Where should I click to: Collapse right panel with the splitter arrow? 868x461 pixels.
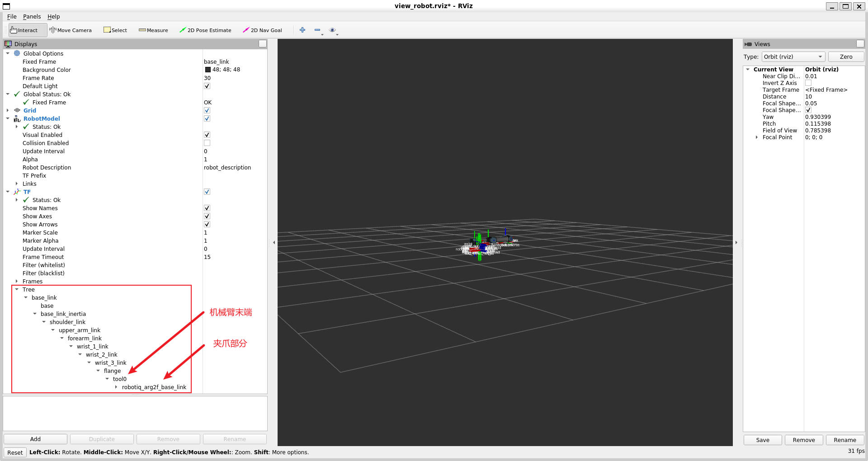(x=736, y=243)
